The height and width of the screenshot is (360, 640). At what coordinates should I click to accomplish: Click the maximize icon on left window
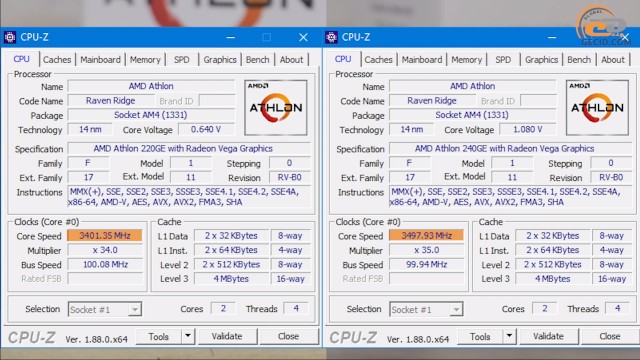pyautogui.click(x=267, y=38)
